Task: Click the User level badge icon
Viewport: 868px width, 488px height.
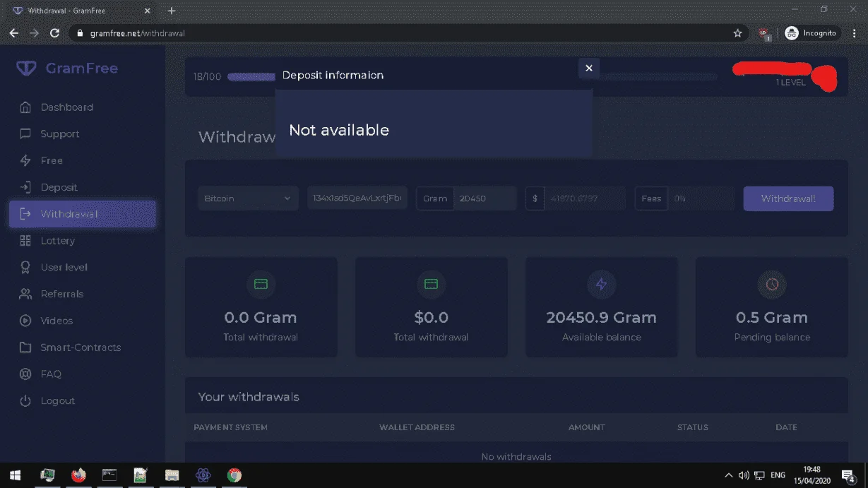Action: pyautogui.click(x=25, y=268)
